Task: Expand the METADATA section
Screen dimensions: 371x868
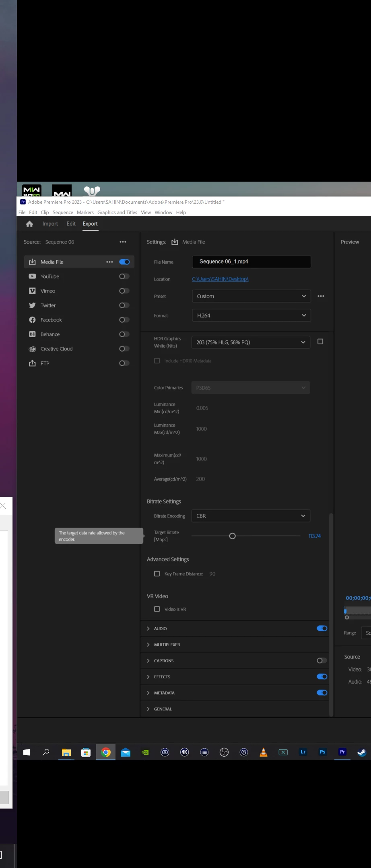Action: point(148,693)
